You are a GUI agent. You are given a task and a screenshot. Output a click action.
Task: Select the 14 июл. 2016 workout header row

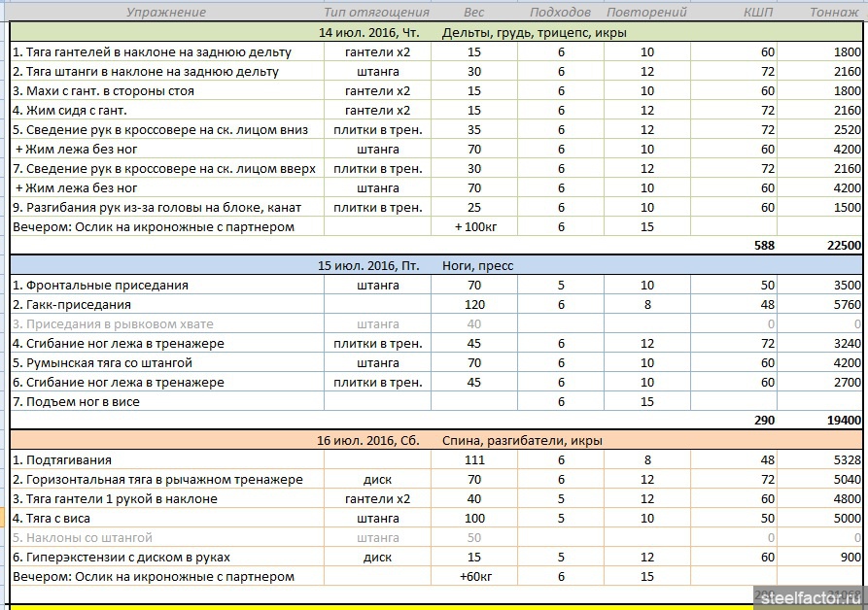coord(436,32)
